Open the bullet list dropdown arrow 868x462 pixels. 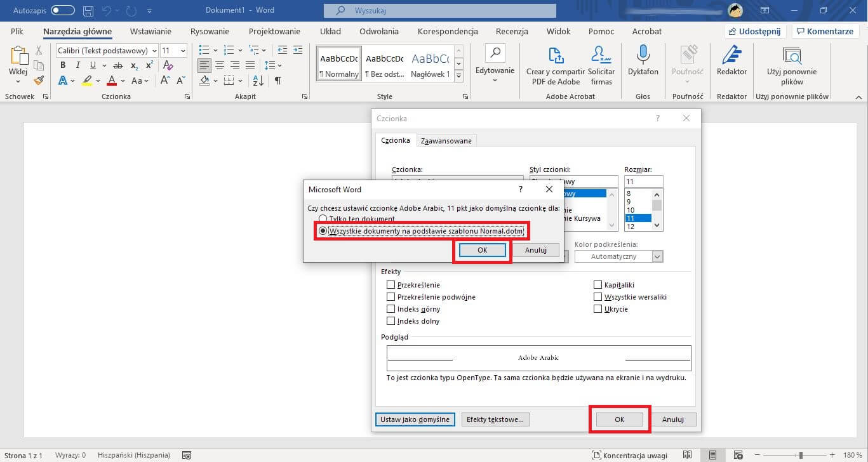point(217,50)
